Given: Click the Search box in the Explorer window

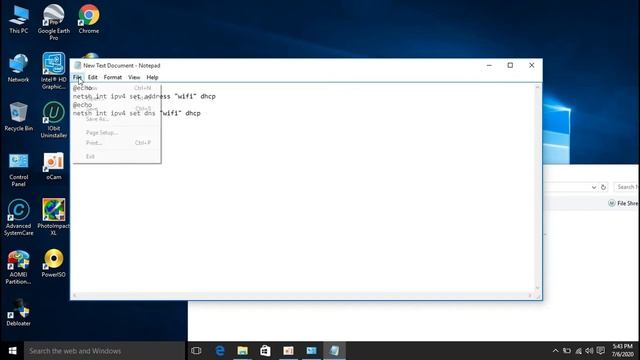Looking at the screenshot, I should click(x=627, y=187).
